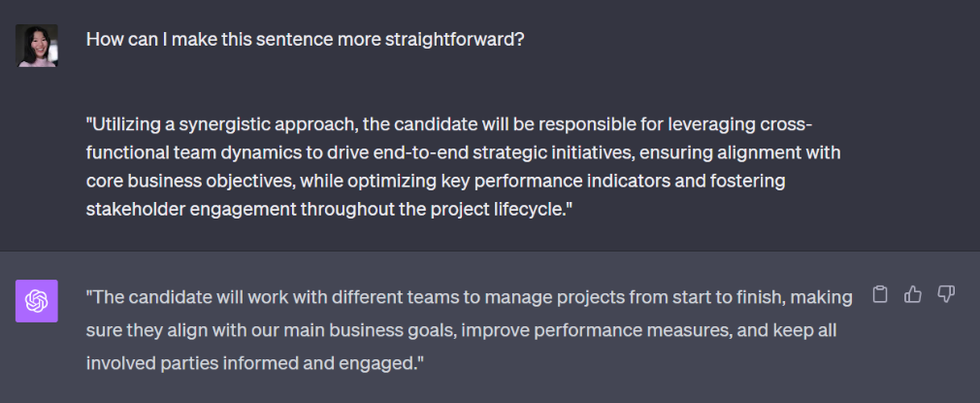
Task: Click the copy-to-clipboard icon on the response
Action: pyautogui.click(x=880, y=294)
